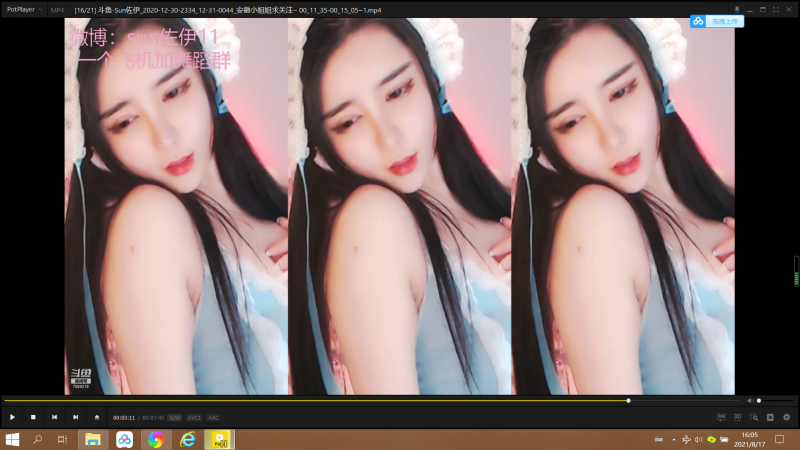Open the player settings gear
Screen dimensions: 800x450
point(786,417)
